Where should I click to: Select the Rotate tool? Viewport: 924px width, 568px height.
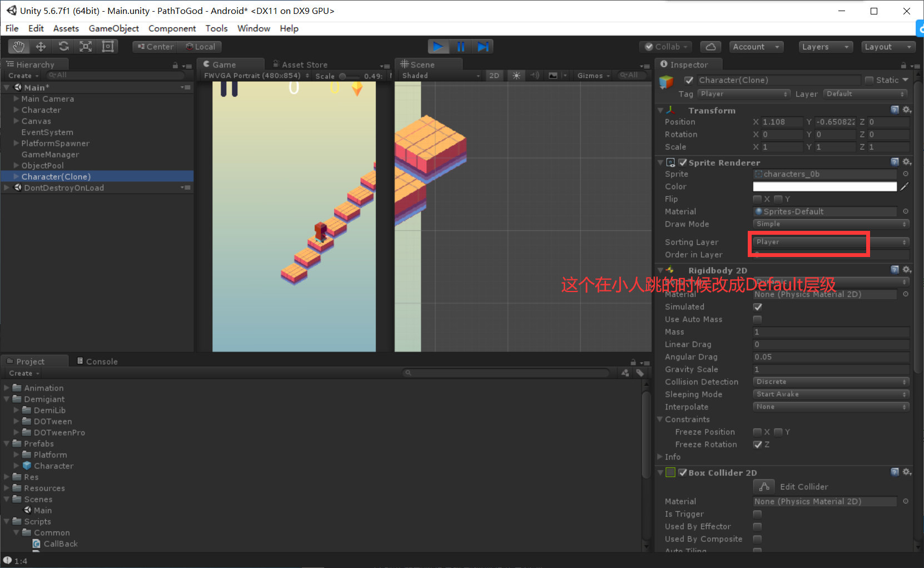click(x=63, y=47)
